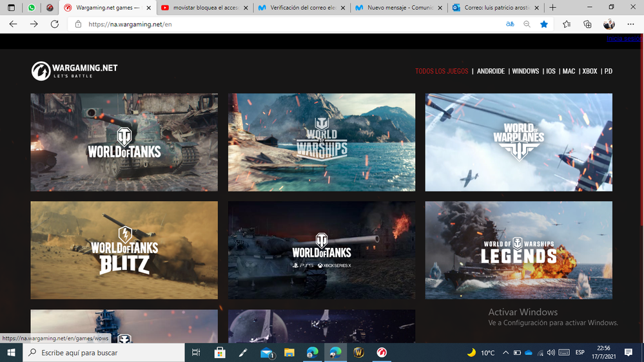Filter games by ANDROIDE
Viewport: 644px width, 362px height.
491,71
